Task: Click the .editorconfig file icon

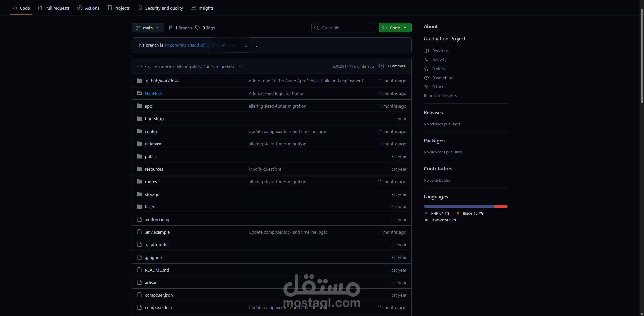Action: tap(139, 219)
